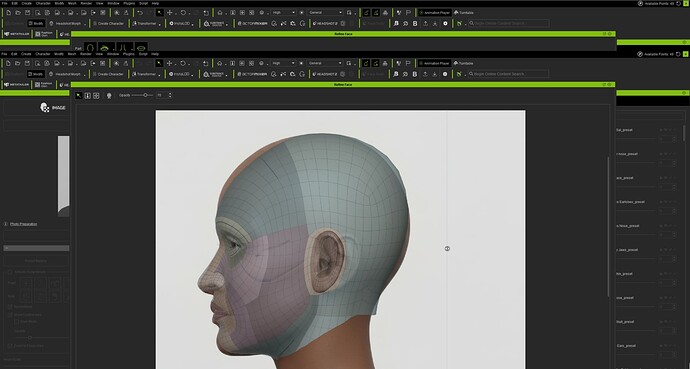690x369 pixels.
Task: Open High quality dropdown in front window toolbar
Action: point(283,63)
